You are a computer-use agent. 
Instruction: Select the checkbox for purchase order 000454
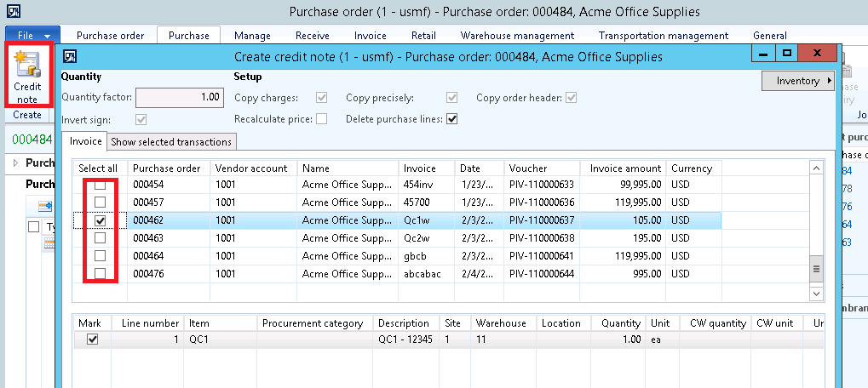(x=101, y=185)
